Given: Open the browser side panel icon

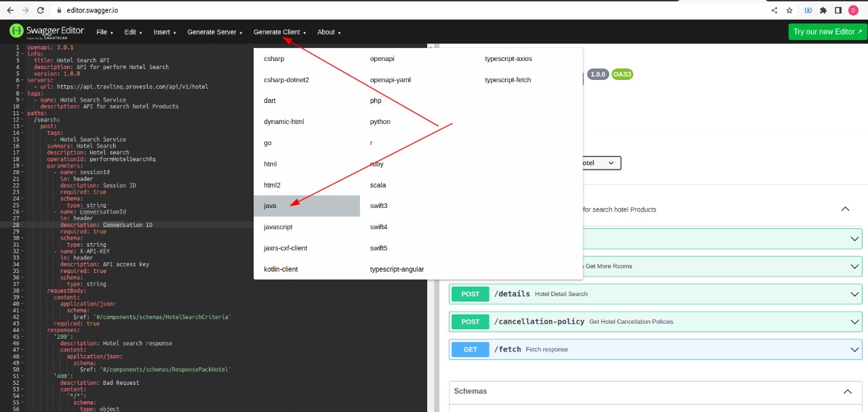Looking at the screenshot, I should click(x=838, y=10).
